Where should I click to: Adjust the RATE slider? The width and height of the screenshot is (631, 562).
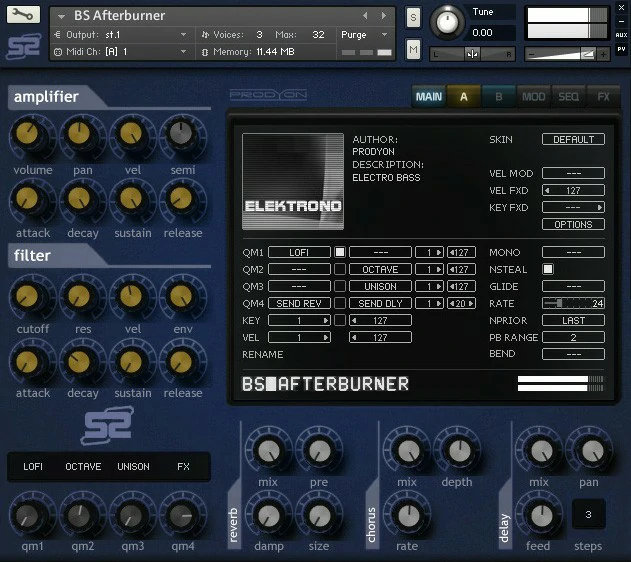pos(573,303)
